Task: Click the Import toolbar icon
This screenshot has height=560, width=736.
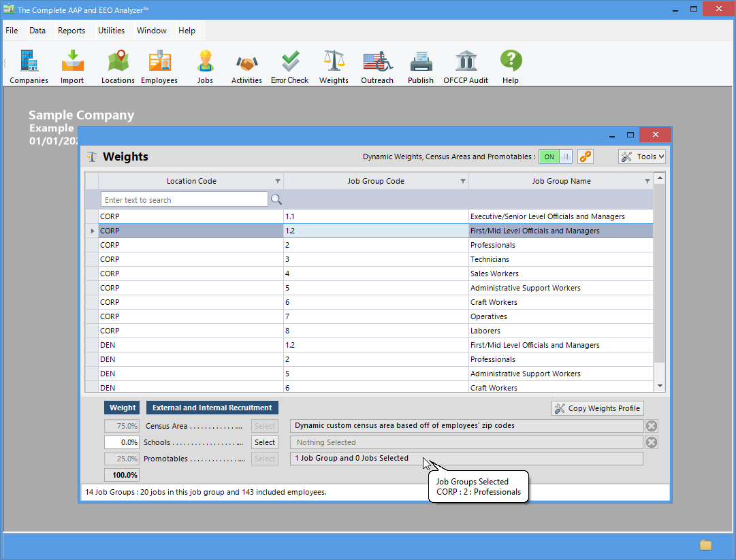Action: coord(72,67)
